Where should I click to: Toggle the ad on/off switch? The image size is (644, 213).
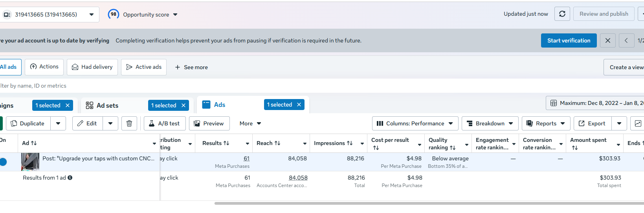(3, 162)
